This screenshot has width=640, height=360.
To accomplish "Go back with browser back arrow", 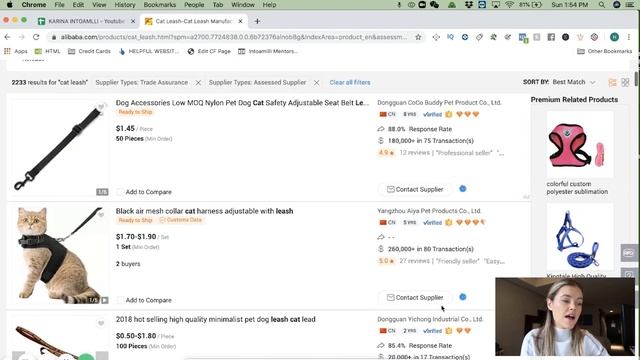I will [7, 37].
